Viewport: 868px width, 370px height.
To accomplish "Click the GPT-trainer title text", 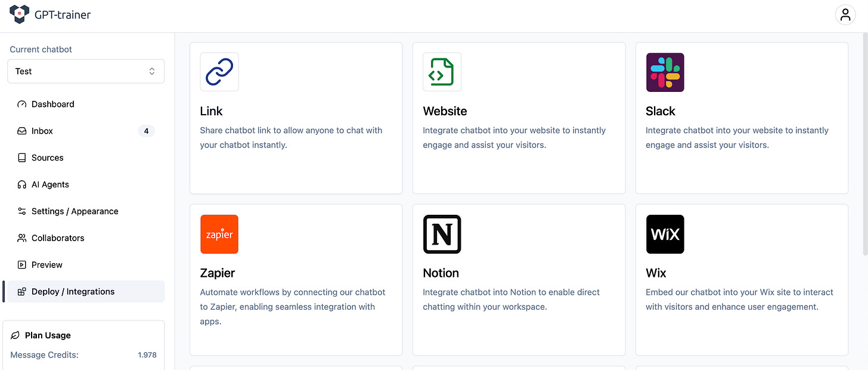I will tap(63, 15).
